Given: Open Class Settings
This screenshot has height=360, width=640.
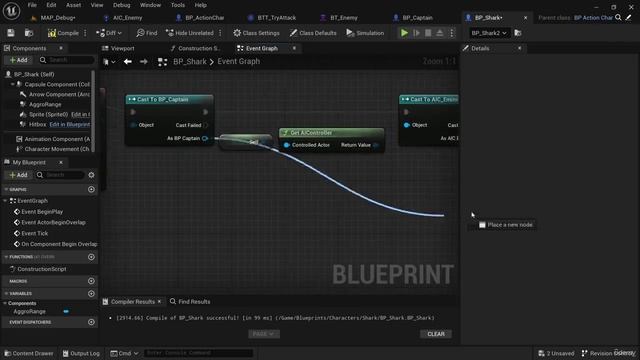Looking at the screenshot, I should pos(256,33).
